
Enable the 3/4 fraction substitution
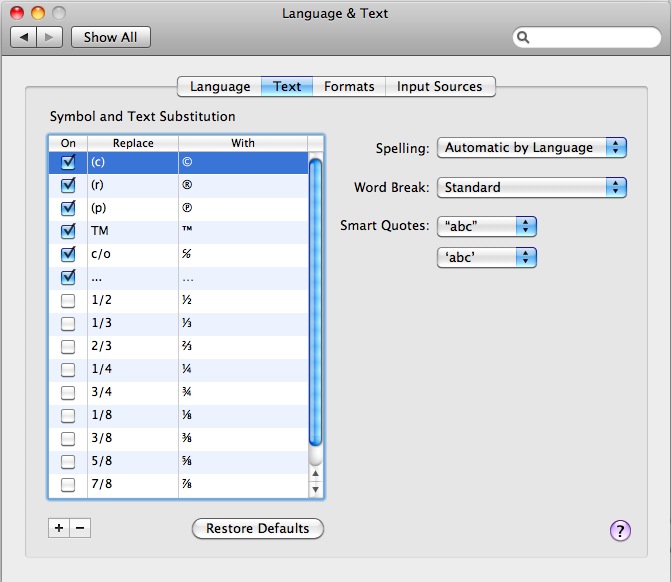[68, 393]
